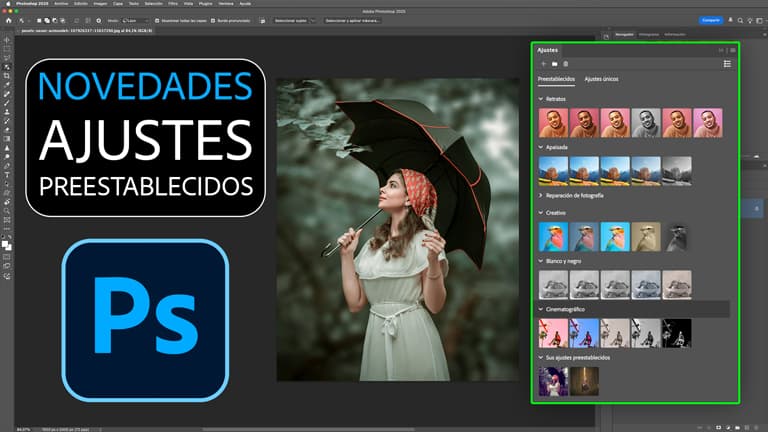Switch to the Información tab
The width and height of the screenshot is (768, 432).
pyautogui.click(x=675, y=34)
